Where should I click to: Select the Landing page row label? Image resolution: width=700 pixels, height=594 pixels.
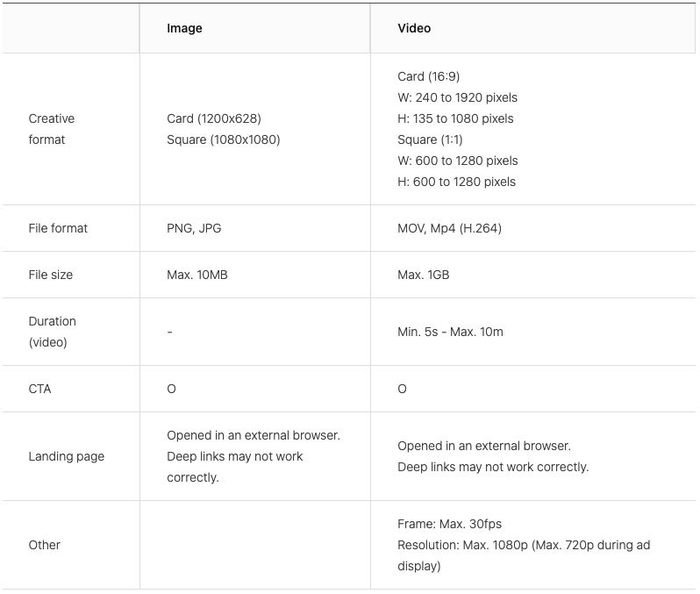click(x=66, y=456)
